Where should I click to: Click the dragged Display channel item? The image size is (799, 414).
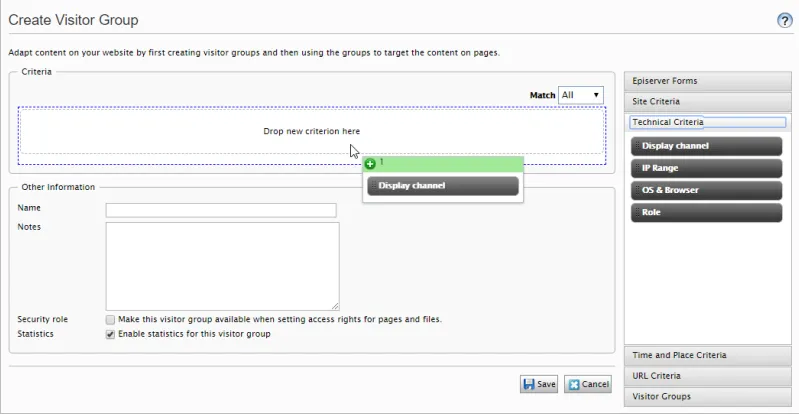coord(443,186)
